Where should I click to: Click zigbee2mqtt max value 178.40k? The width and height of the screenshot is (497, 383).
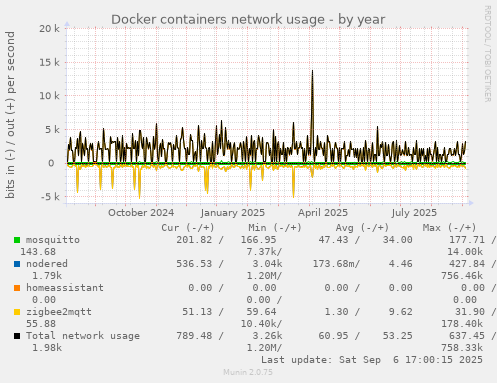pyautogui.click(x=462, y=324)
